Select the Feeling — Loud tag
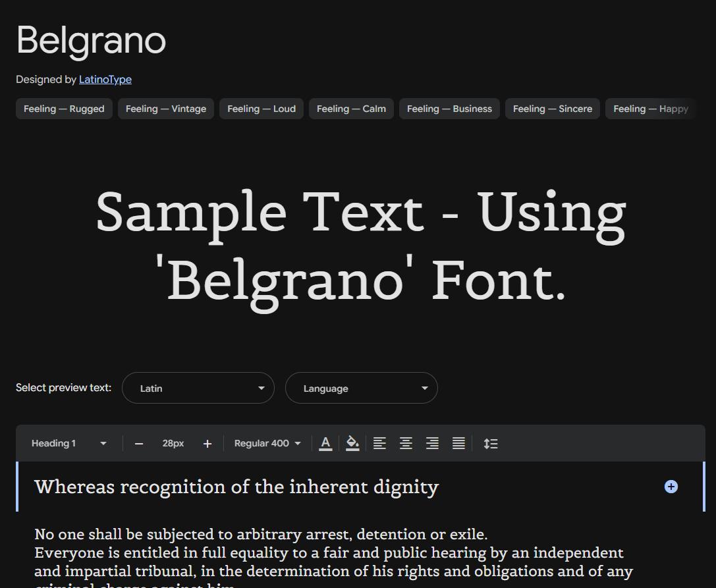This screenshot has height=588, width=716. coord(262,109)
